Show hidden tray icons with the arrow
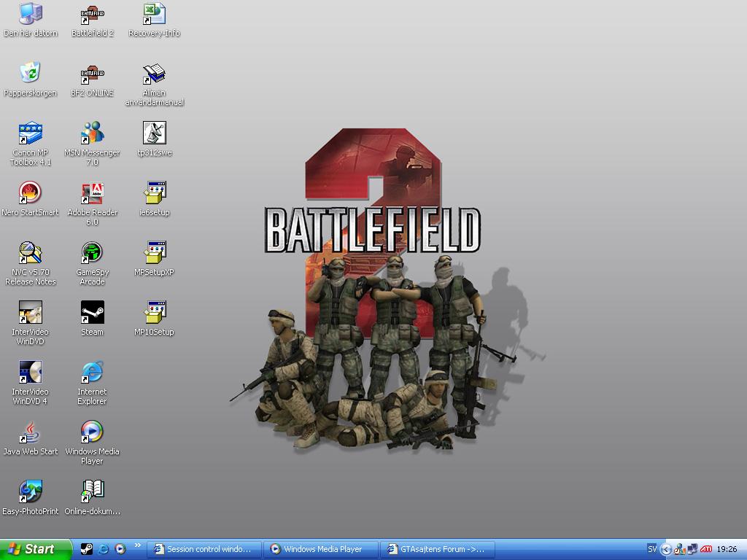 (x=666, y=550)
